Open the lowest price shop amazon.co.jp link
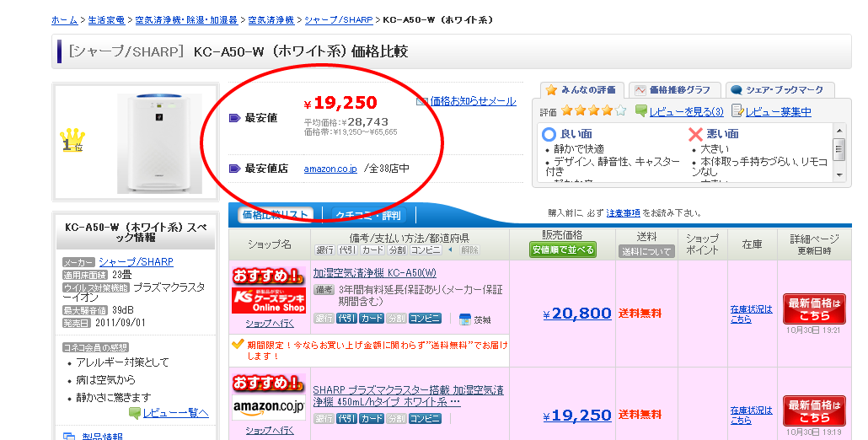 click(x=330, y=169)
